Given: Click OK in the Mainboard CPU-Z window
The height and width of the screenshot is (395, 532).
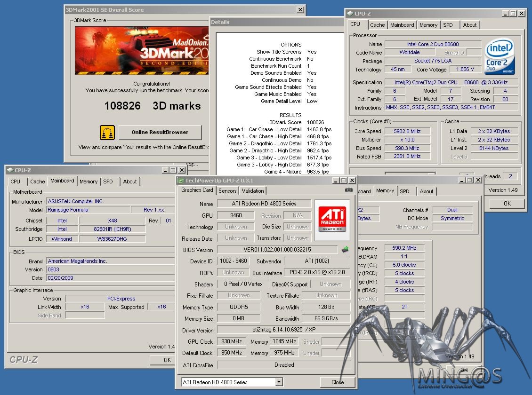Looking at the screenshot, I should 163,360.
